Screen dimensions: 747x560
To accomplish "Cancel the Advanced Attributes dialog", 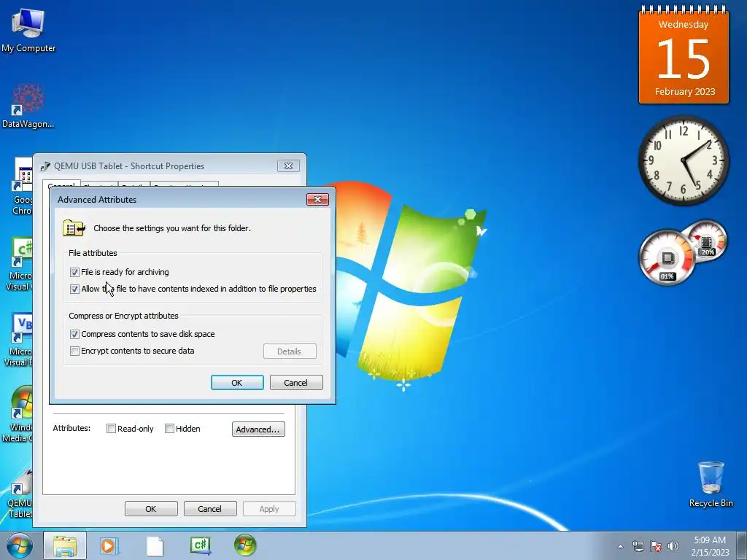I will (296, 382).
